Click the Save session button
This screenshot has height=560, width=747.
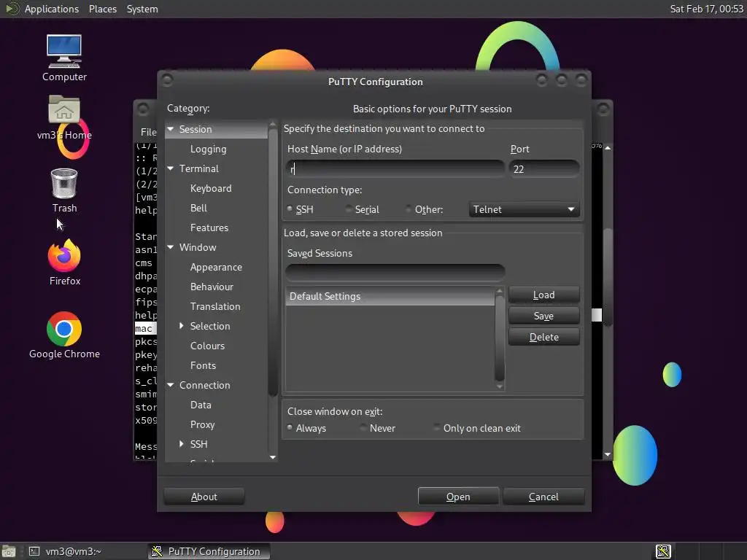coord(543,316)
